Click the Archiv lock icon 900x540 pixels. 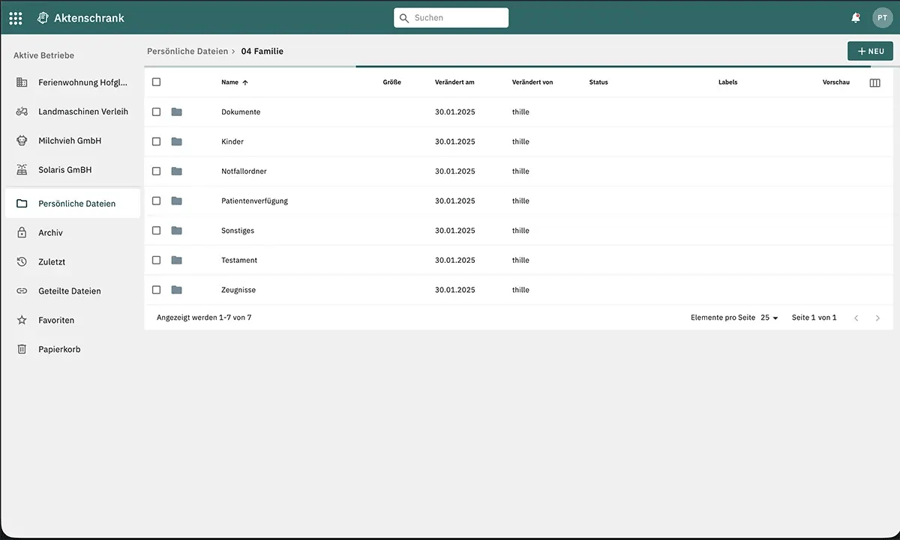(x=22, y=232)
